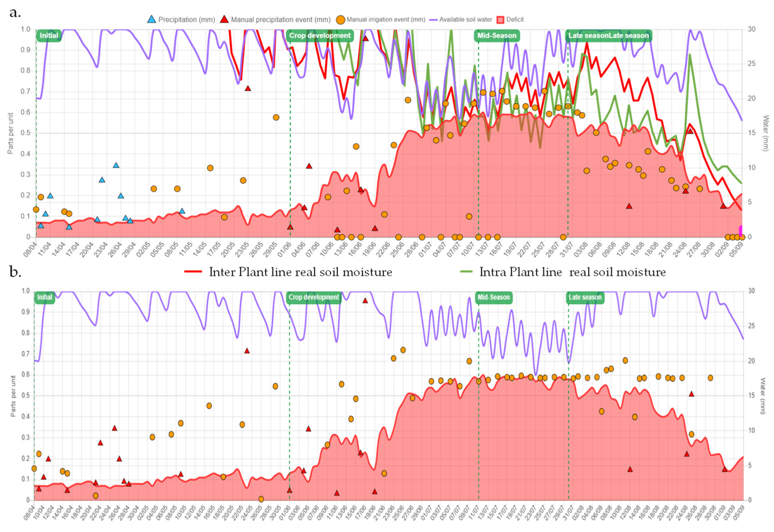This screenshot has width=774, height=532.
Task: Click the red line icon beside Inter Plant line
Action: point(193,272)
